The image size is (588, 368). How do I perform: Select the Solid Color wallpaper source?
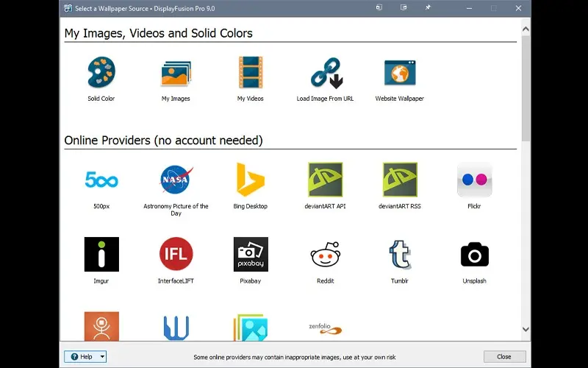[x=101, y=74]
